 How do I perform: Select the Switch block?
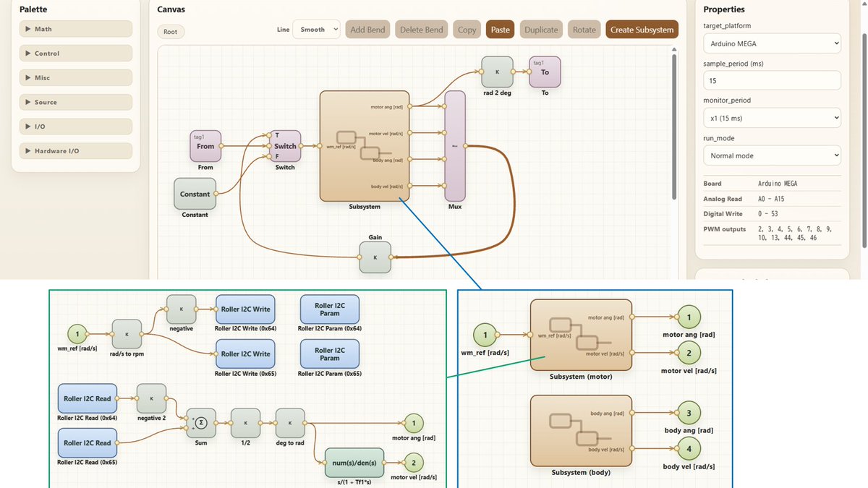click(285, 145)
